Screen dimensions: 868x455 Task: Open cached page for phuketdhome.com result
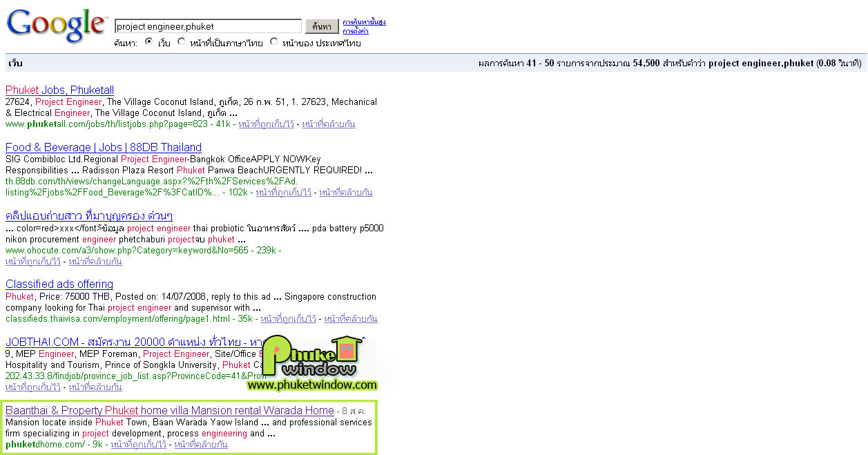coord(138,445)
